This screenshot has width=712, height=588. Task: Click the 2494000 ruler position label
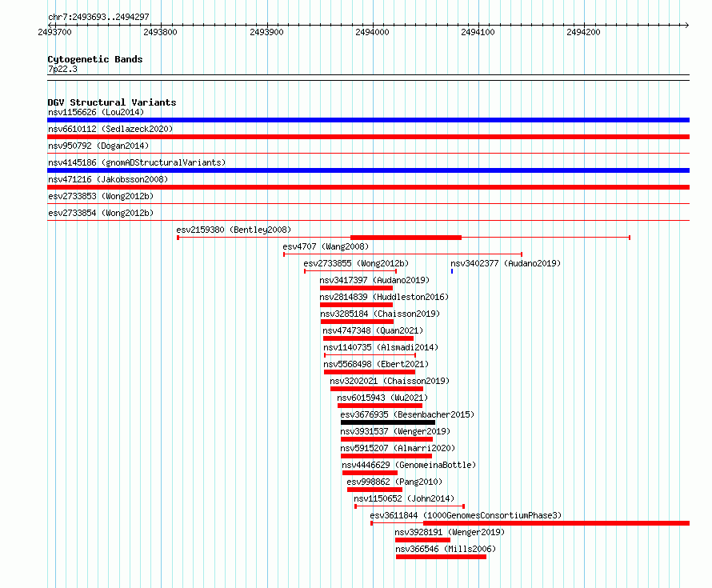[372, 32]
